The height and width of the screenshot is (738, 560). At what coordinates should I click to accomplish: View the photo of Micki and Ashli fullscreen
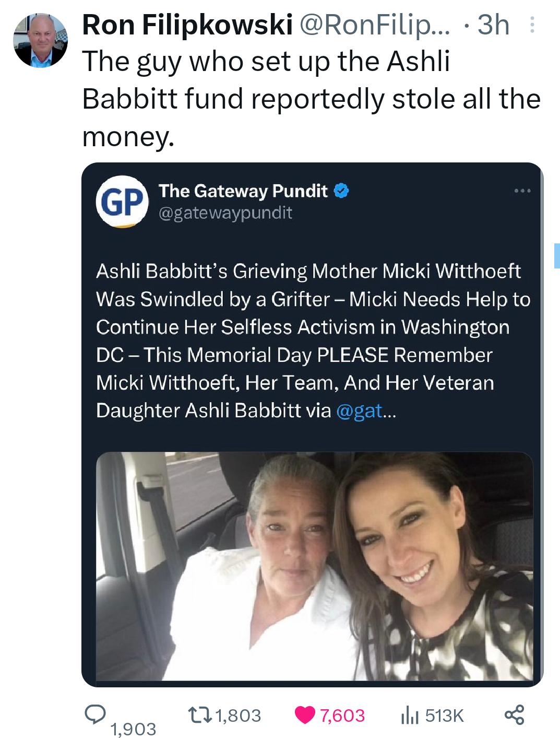(x=313, y=569)
